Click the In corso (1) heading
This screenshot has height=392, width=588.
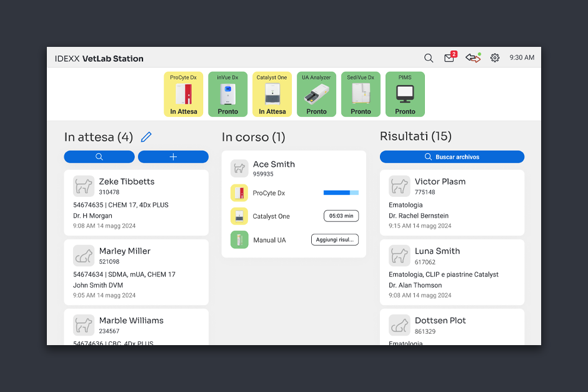coord(254,137)
